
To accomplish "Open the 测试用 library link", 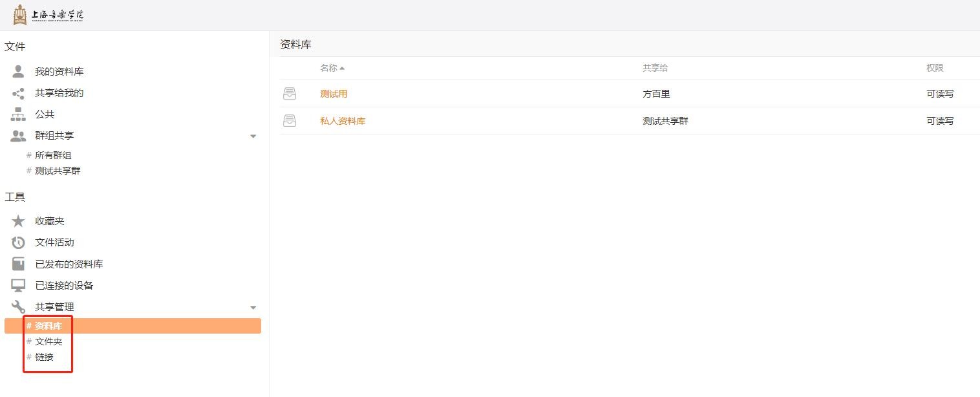I will click(334, 94).
